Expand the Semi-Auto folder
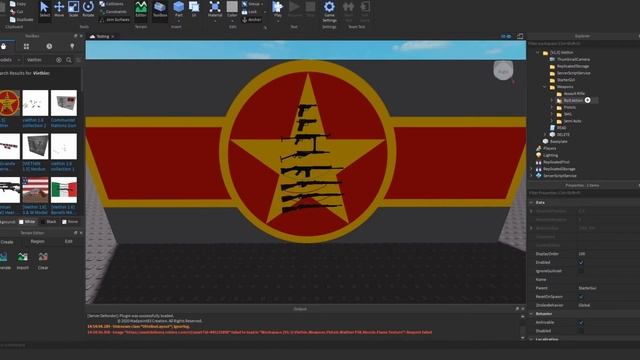This screenshot has width=640, height=360. [552, 121]
